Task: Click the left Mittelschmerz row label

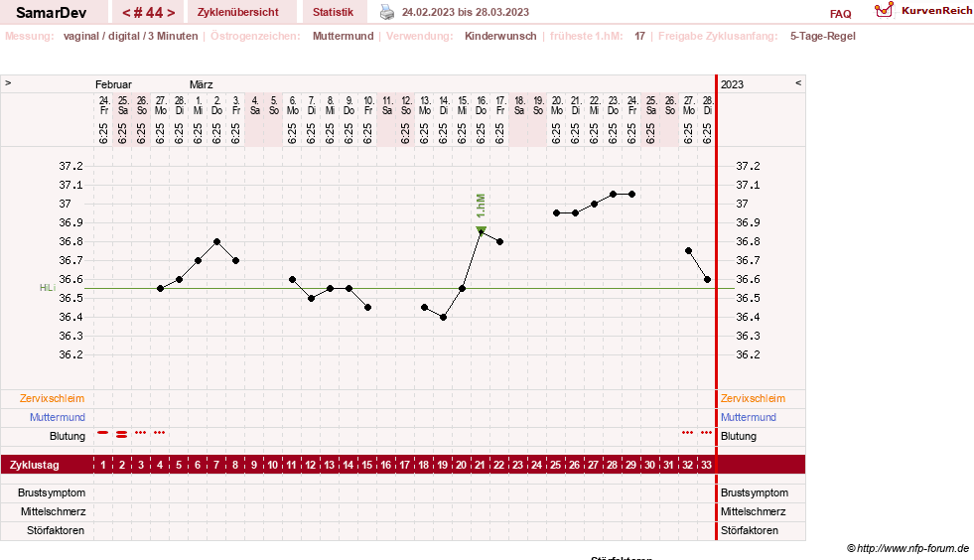Action: (x=53, y=511)
